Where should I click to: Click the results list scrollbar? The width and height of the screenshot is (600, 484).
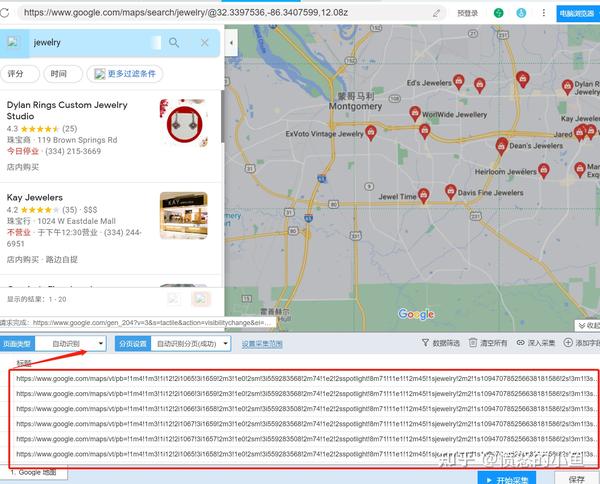[223, 117]
